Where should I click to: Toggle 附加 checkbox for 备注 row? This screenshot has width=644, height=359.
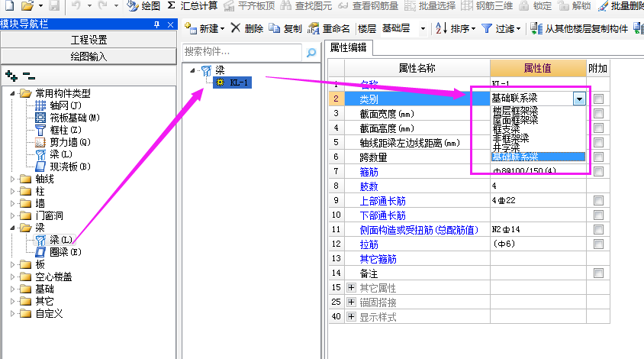598,273
